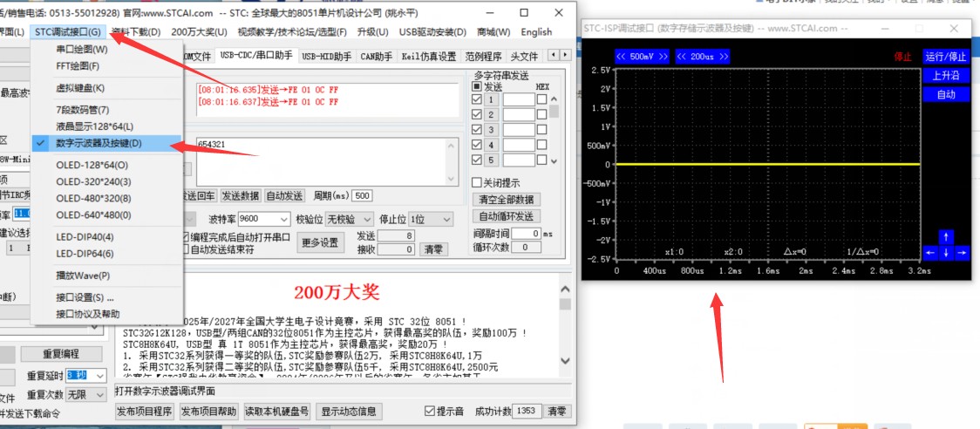Click 运行/停止 oscilloscope button

click(x=946, y=57)
